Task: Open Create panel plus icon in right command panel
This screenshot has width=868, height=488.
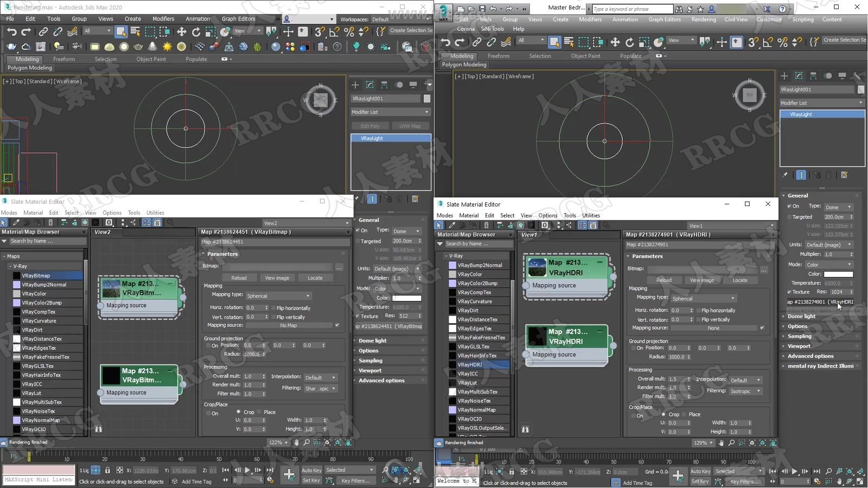Action: (x=784, y=76)
